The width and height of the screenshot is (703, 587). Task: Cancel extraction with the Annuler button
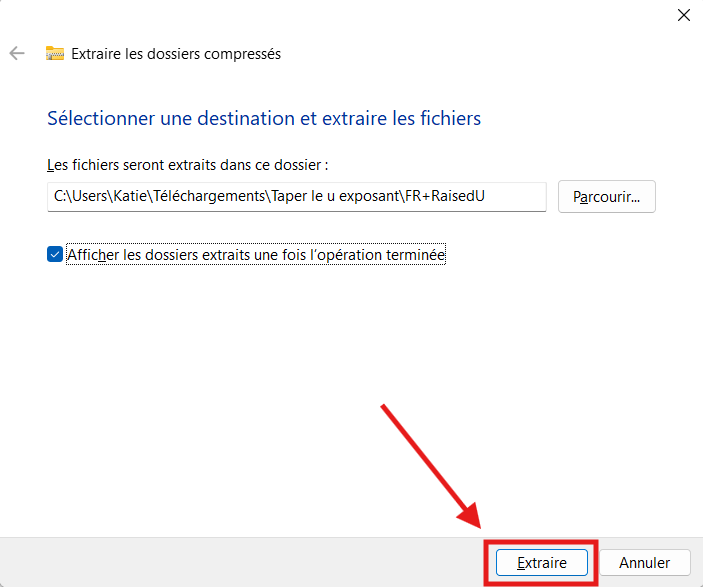(x=644, y=563)
